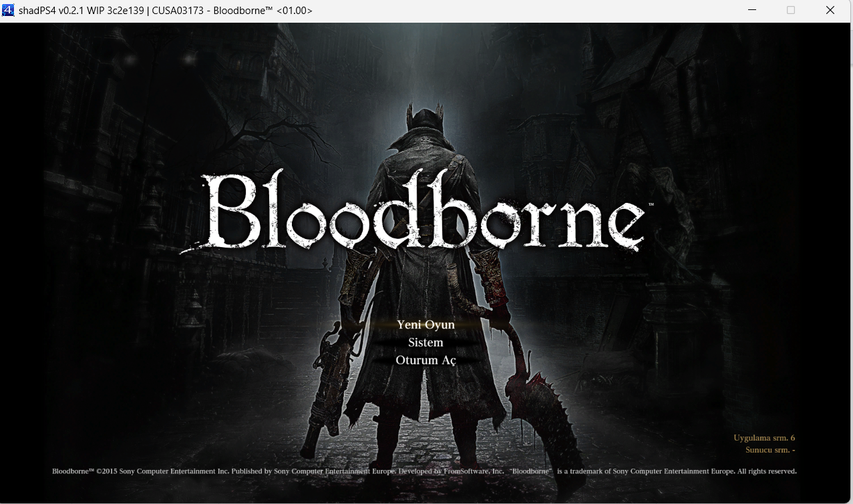Image resolution: width=853 pixels, height=504 pixels.
Task: Click the Sunucu srm. - text
Action: (x=770, y=450)
